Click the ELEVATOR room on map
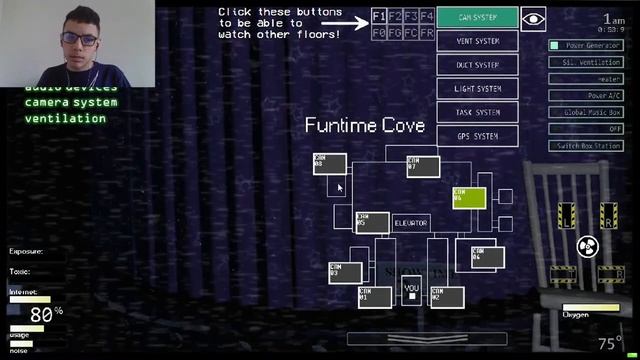640x360 pixels. [x=411, y=223]
